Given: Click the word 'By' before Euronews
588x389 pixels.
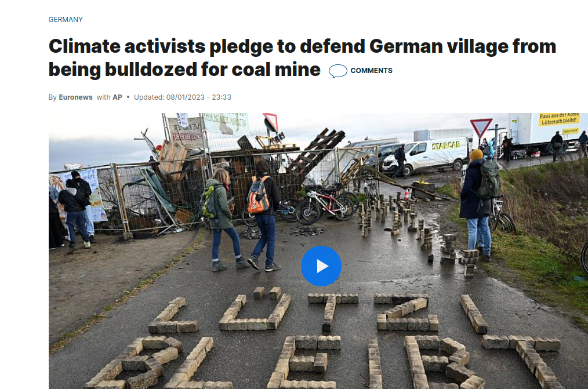Looking at the screenshot, I should point(53,97).
